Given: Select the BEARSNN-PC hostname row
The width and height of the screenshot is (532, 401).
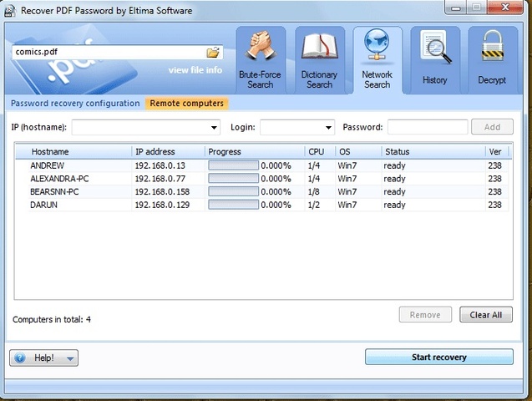Looking at the screenshot, I should [x=54, y=191].
